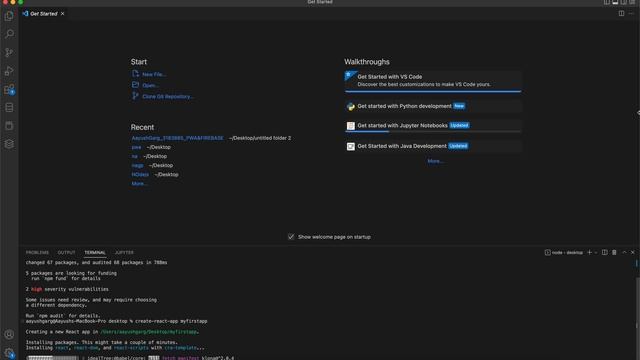Switch to the PROBLEMS panel tab

point(37,253)
